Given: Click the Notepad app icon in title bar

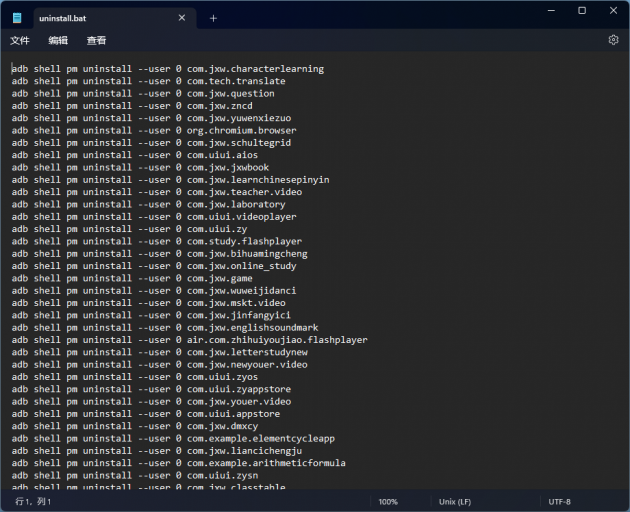Looking at the screenshot, I should [17, 18].
